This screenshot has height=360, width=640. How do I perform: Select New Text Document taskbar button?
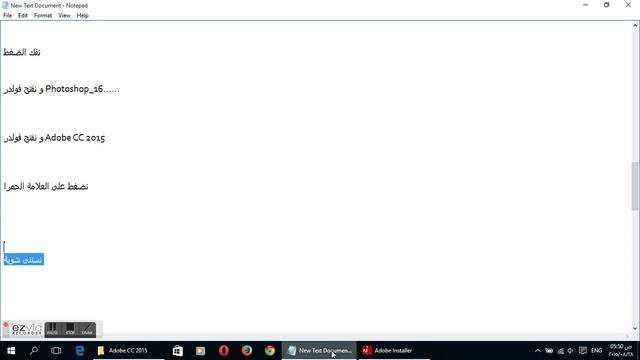319,351
